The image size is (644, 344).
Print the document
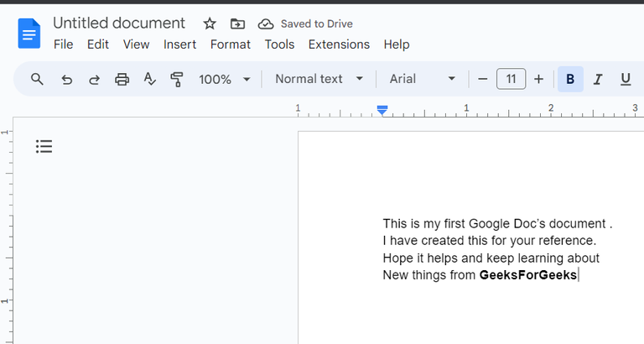tap(122, 79)
